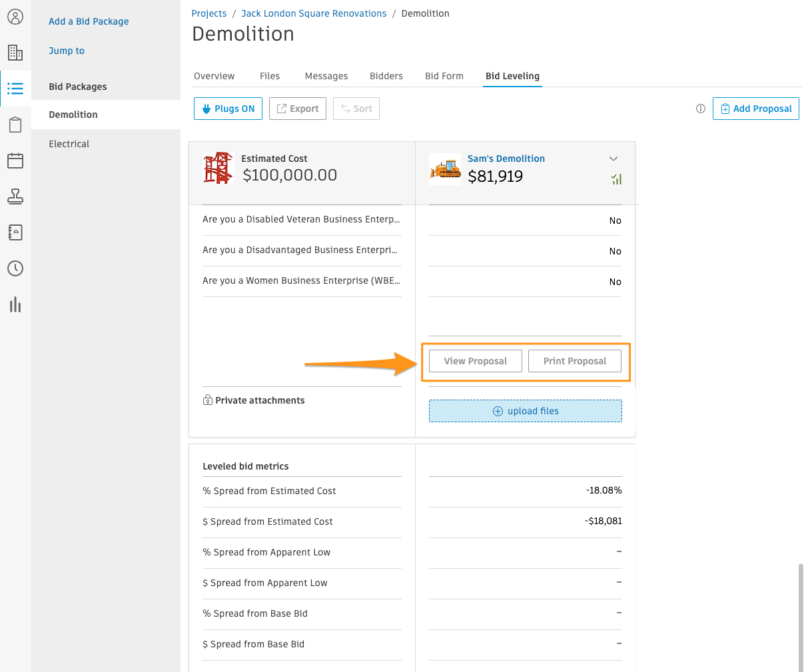This screenshot has height=672, width=812.
Task: Open the Jump to selector
Action: (66, 51)
